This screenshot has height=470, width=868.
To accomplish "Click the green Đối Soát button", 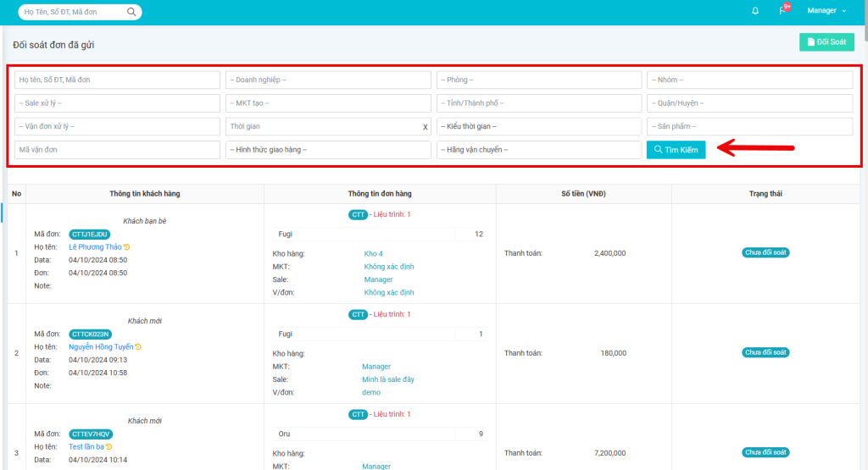I will coord(826,42).
